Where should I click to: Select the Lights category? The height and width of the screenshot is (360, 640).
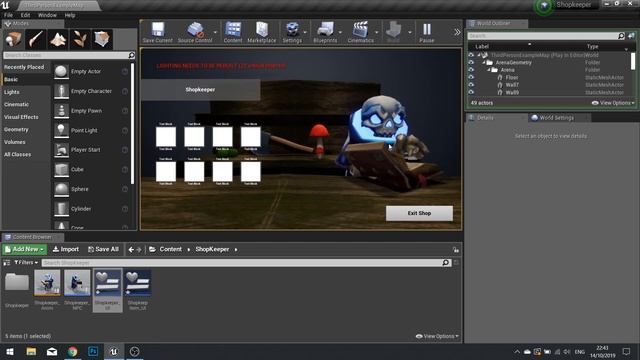pyautogui.click(x=11, y=92)
